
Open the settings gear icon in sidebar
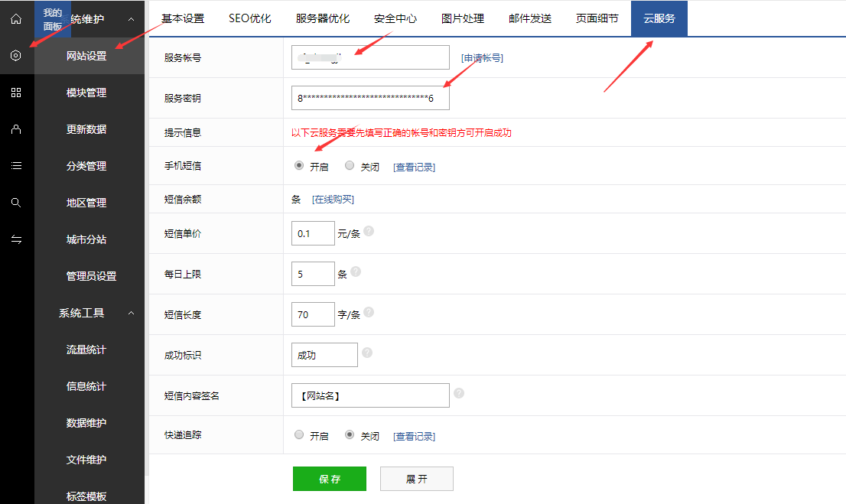16,56
